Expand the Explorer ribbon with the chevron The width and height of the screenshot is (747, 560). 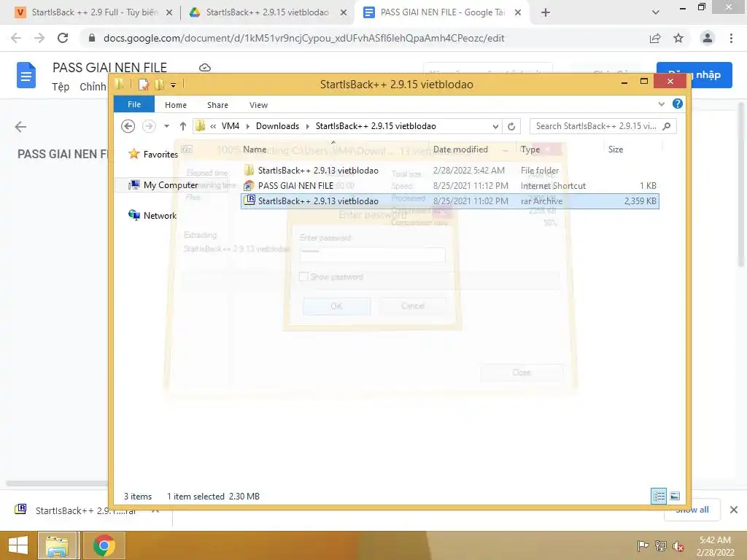tap(661, 104)
